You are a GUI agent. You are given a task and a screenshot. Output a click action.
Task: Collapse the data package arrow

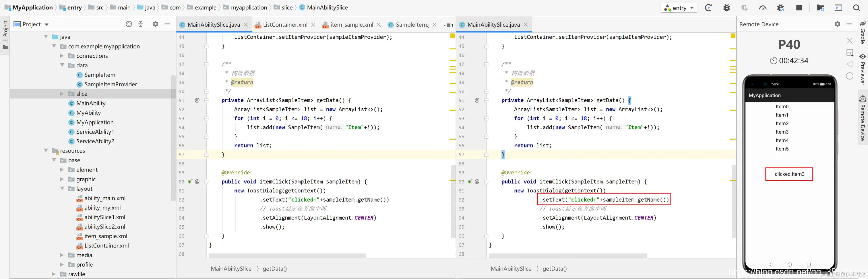click(62, 65)
